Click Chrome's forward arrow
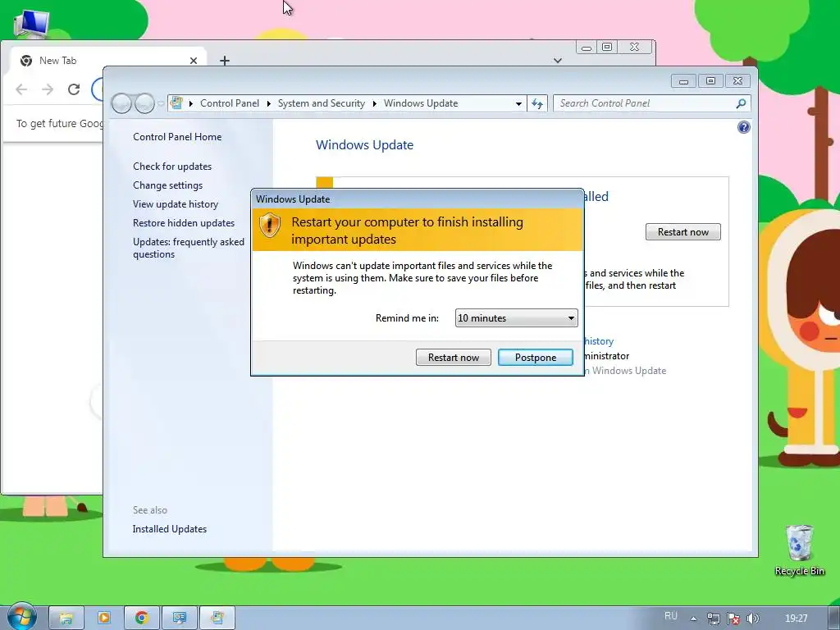The width and height of the screenshot is (840, 630). click(48, 89)
